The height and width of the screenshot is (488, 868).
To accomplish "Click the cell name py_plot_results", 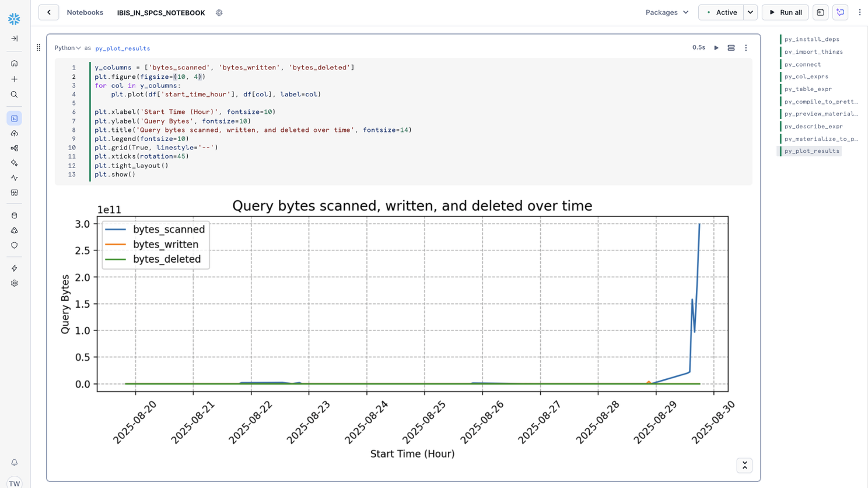I will (123, 48).
